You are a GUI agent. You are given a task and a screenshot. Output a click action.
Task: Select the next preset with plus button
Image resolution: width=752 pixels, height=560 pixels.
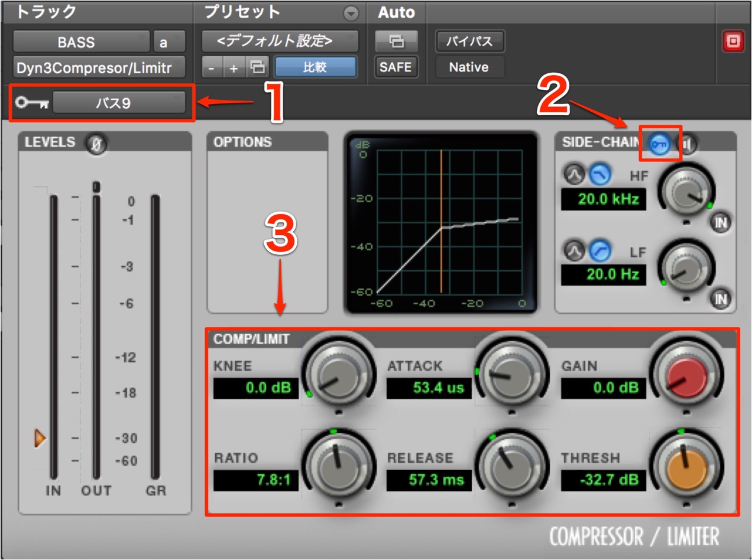[234, 67]
